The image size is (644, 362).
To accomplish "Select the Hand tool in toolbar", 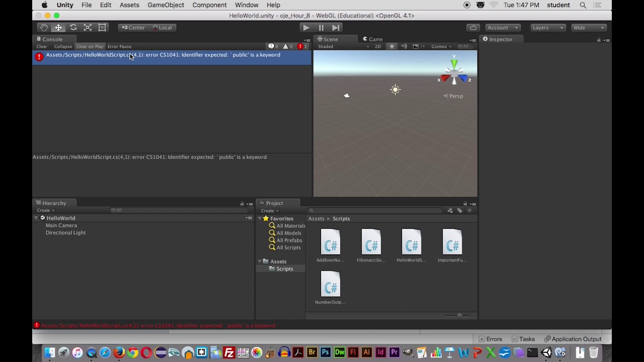I will click(x=44, y=28).
